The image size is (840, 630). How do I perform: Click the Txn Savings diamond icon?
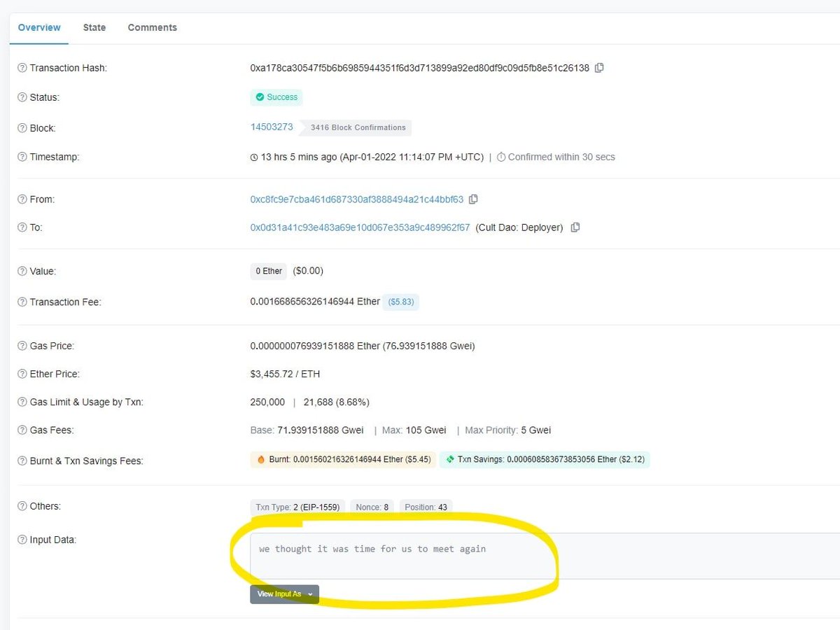click(x=450, y=460)
